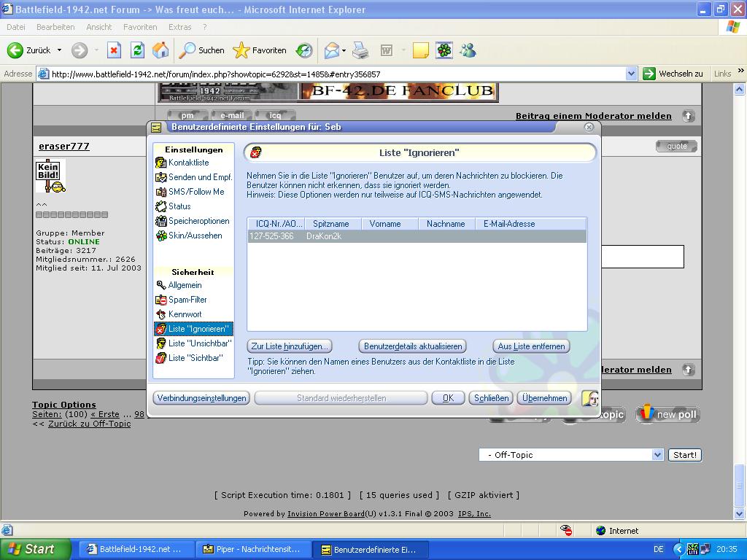This screenshot has width=747, height=560.
Task: Open the Back button history dropdown arrow
Action: 59,50
